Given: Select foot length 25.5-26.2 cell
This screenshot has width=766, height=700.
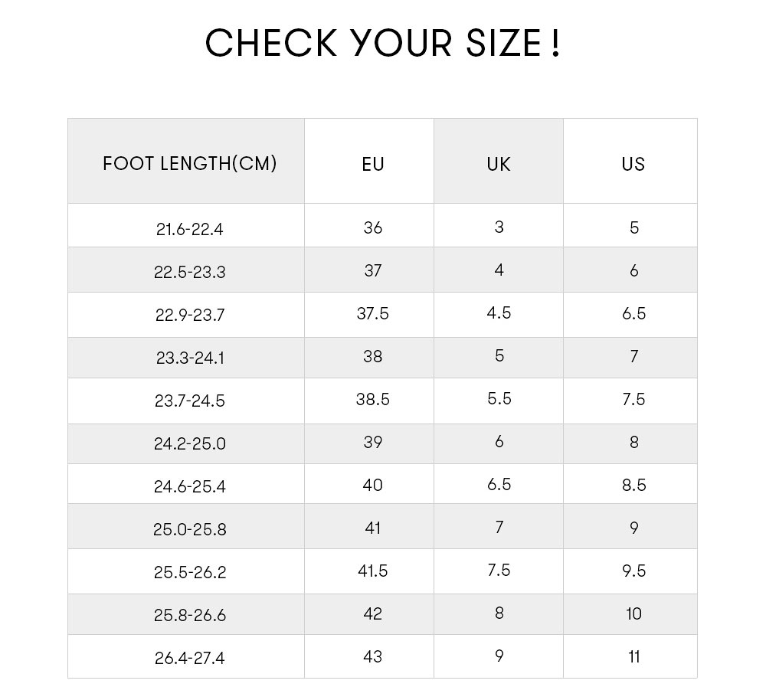Looking at the screenshot, I should [189, 572].
